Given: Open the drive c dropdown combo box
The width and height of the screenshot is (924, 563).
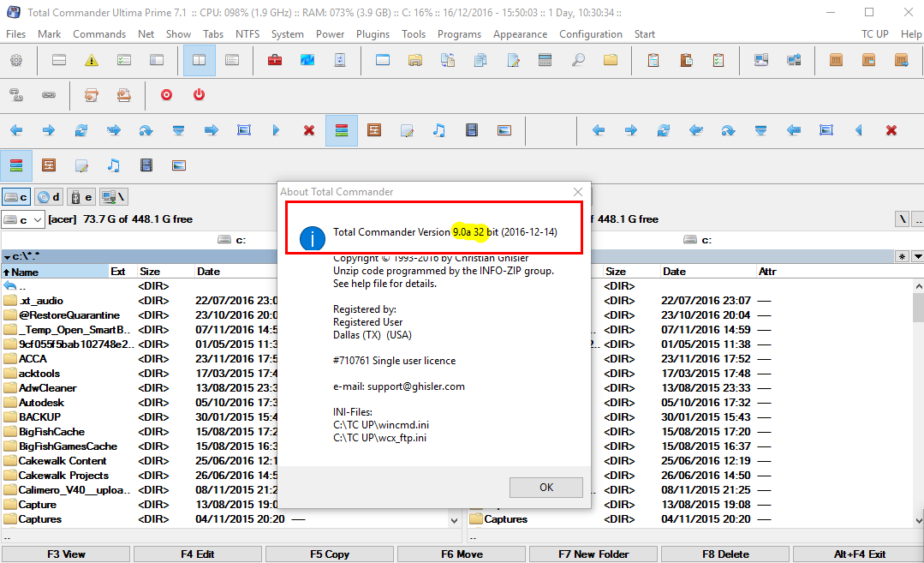Looking at the screenshot, I should coord(23,219).
